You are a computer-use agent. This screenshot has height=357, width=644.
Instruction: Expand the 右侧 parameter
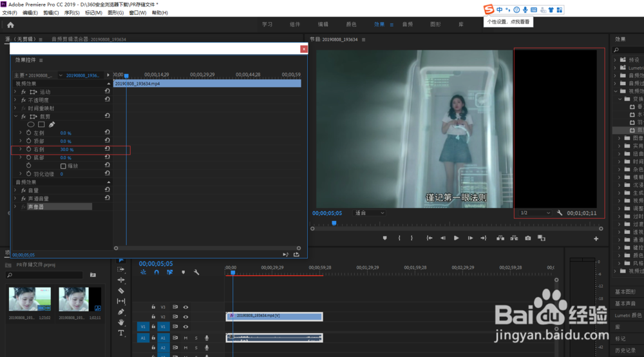[21, 149]
